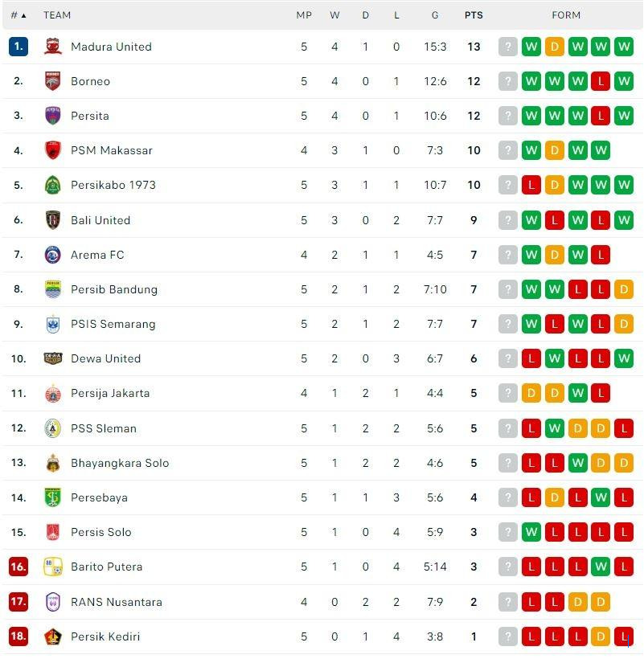
Task: Click the Bali United club logo
Action: coord(52,219)
